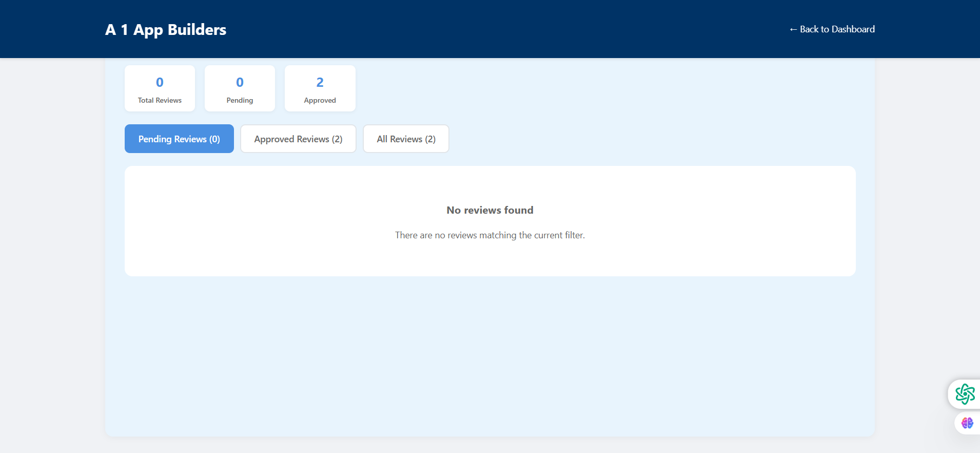Select the Pending stat card
Viewport: 980px width, 453px height.
[x=240, y=88]
